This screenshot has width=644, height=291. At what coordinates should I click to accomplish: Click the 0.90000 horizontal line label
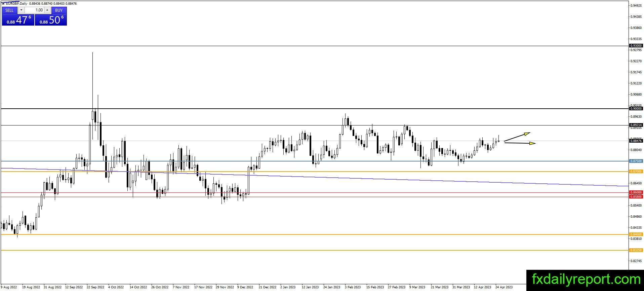636,108
